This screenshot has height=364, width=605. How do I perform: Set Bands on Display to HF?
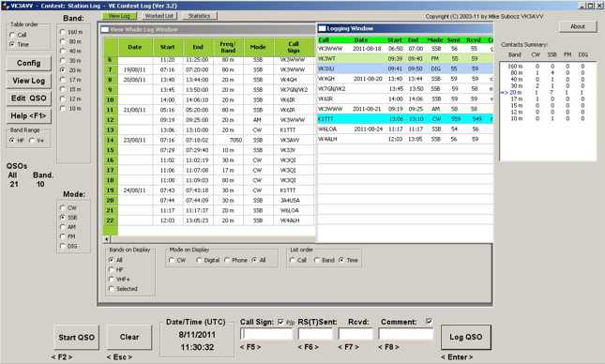tap(112, 270)
